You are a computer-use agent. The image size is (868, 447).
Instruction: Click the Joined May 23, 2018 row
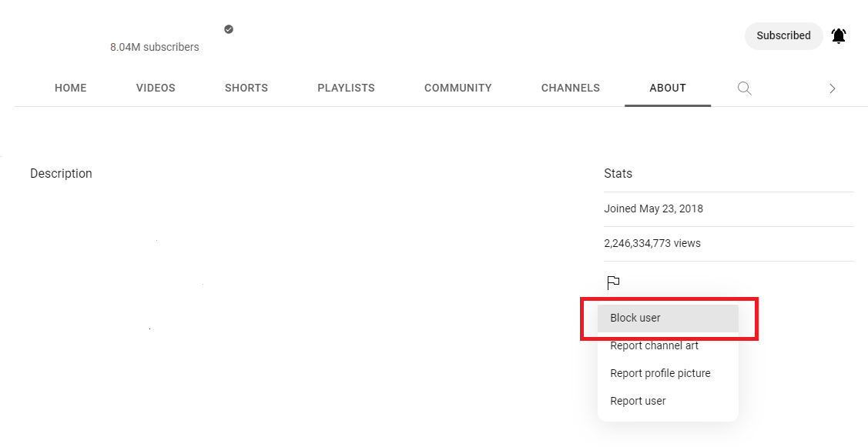coord(653,208)
